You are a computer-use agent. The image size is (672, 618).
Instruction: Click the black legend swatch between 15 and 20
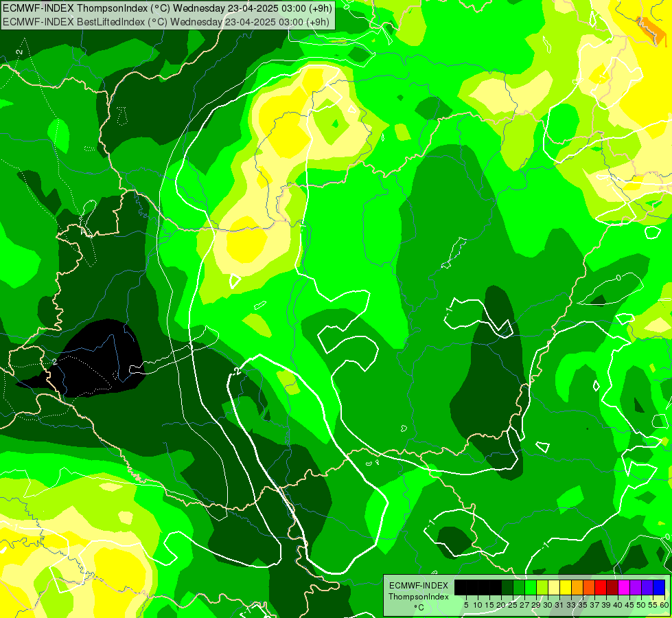click(496, 587)
